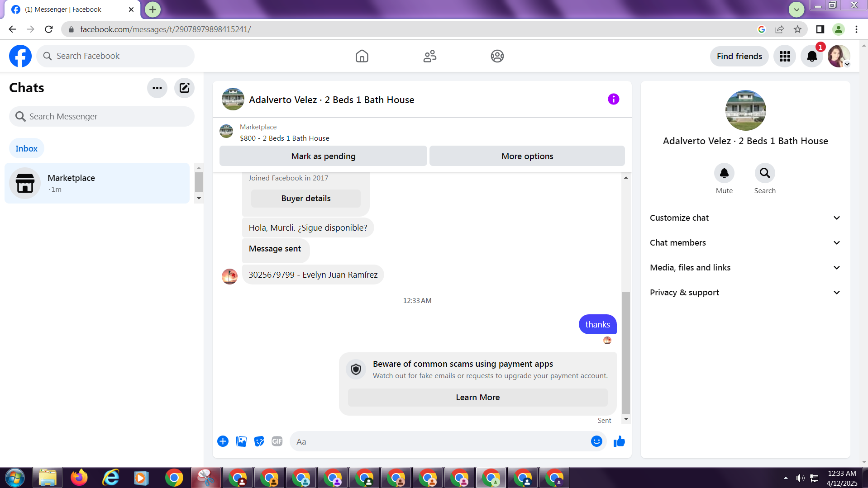This screenshot has height=488, width=868.
Task: Click the conversation scrollbar thumb
Action: pyautogui.click(x=626, y=353)
